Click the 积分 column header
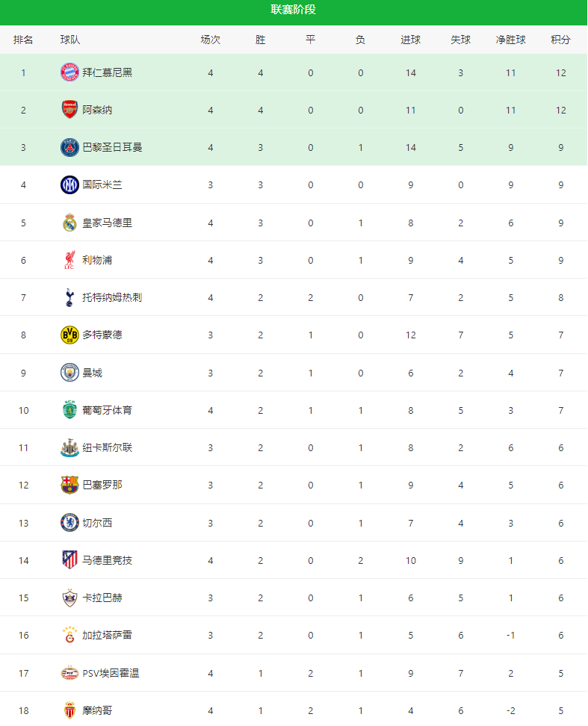Screen dimensions: 588x726 pyautogui.click(x=560, y=40)
